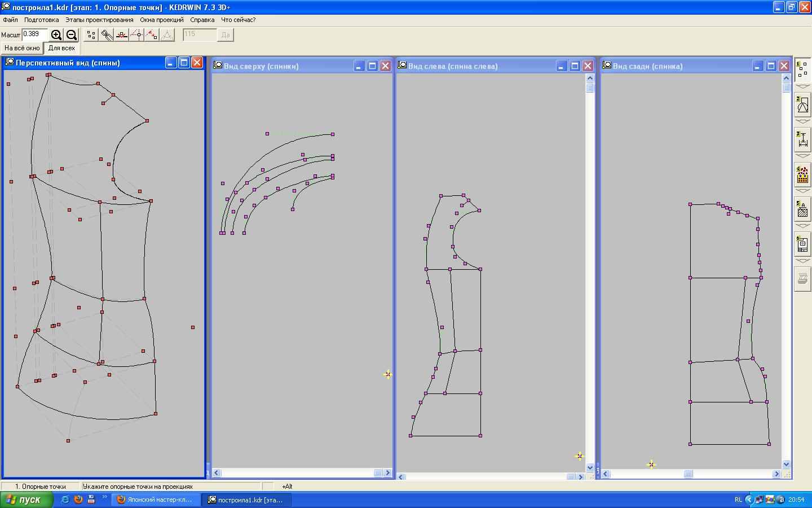Click the floppy disk quick launch icon
This screenshot has width=812, height=508.
point(91,500)
